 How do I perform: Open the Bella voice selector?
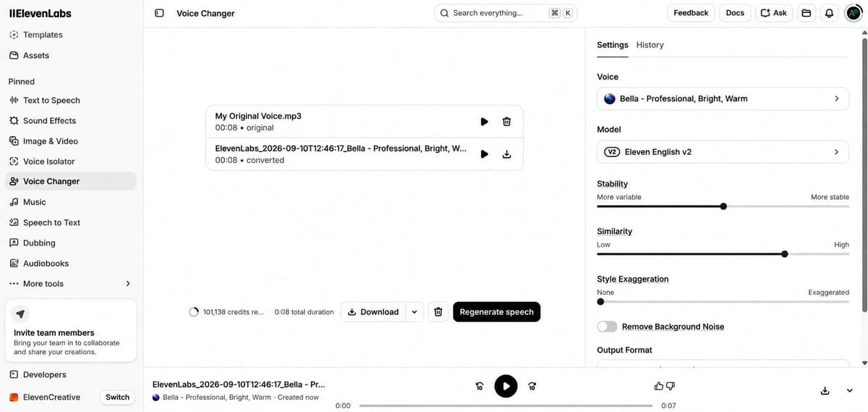(x=723, y=98)
